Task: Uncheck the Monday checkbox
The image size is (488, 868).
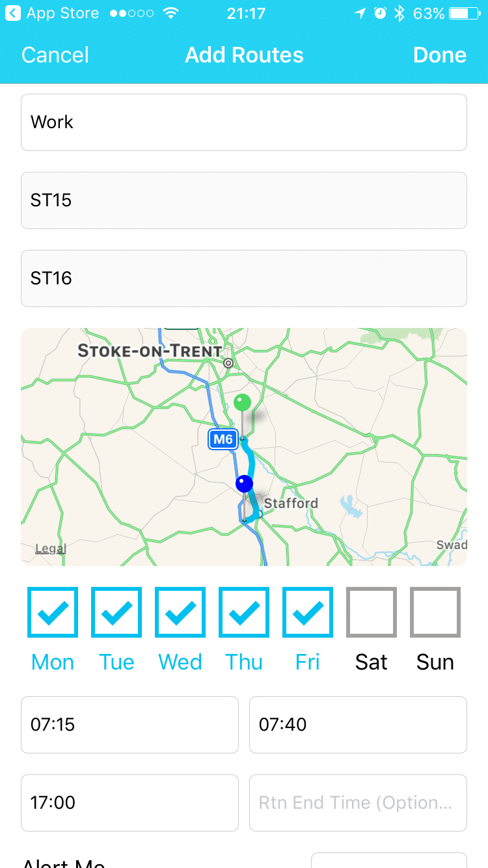Action: (x=53, y=612)
